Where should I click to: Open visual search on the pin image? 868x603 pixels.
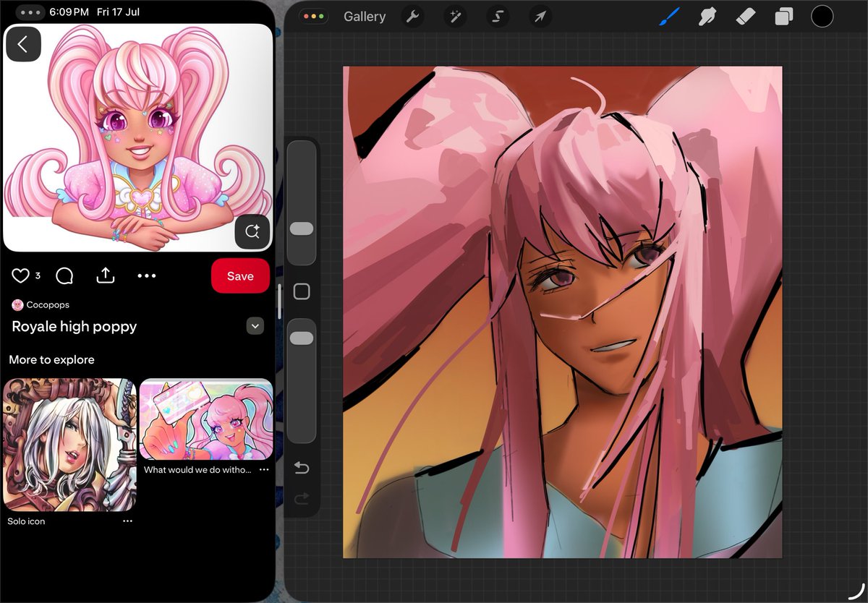252,231
